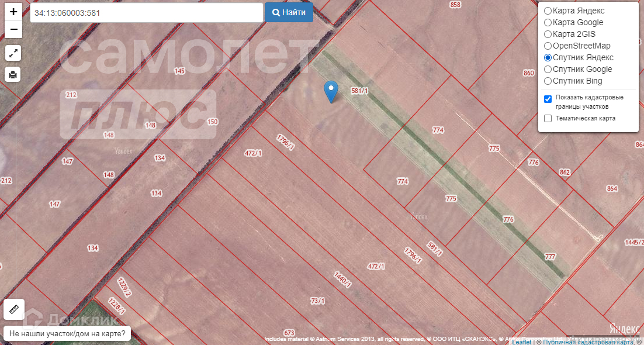This screenshot has width=644, height=345.
Task: Select Спутник Google layer
Action: [x=548, y=69]
